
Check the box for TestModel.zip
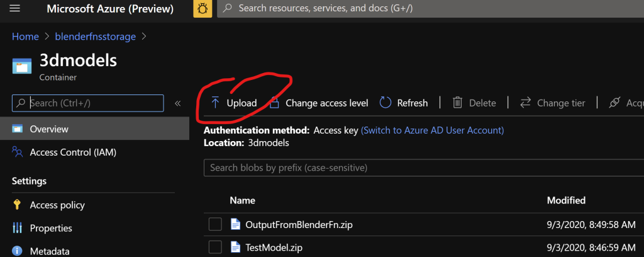[215, 247]
